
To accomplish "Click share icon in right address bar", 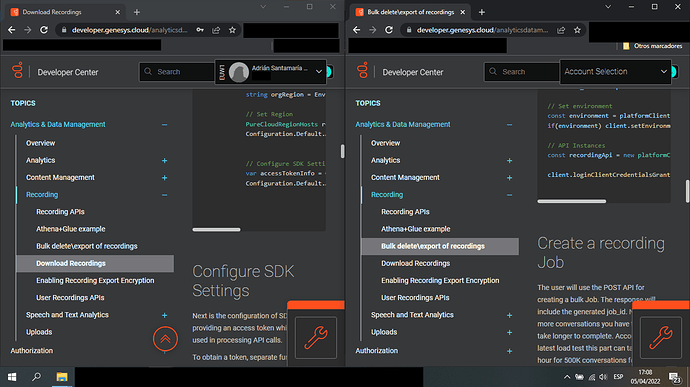I will 561,30.
